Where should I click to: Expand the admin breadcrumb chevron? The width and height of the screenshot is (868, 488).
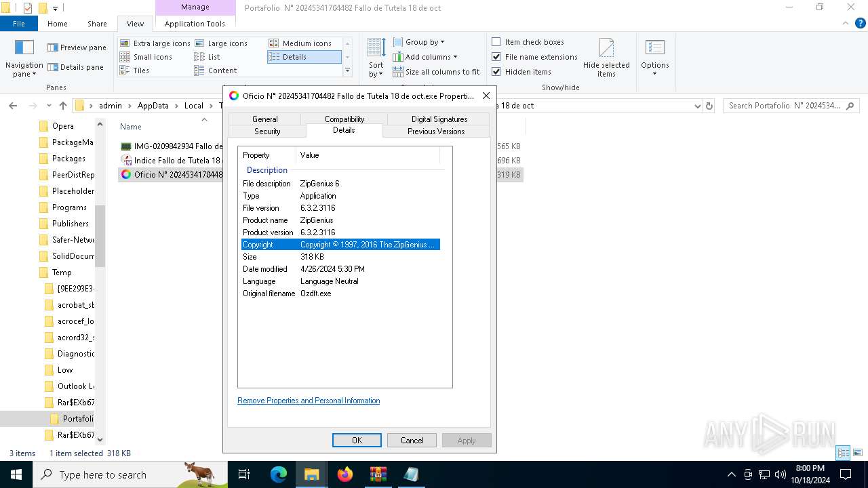click(130, 106)
